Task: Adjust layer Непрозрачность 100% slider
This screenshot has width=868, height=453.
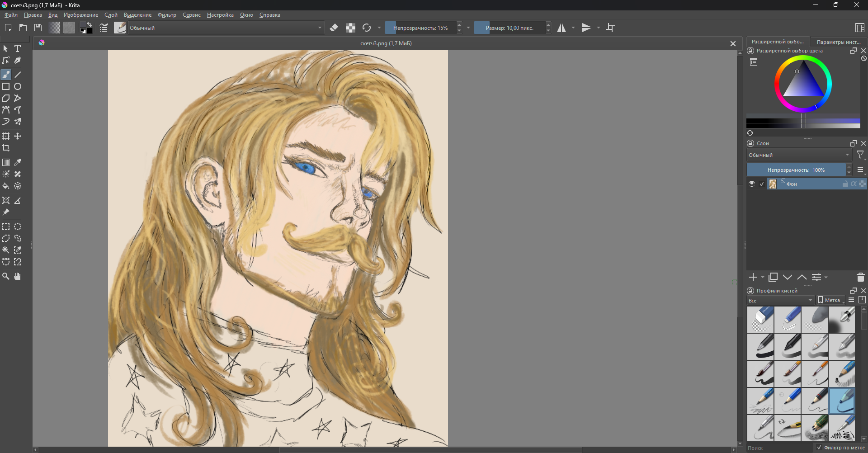Action: pyautogui.click(x=796, y=170)
